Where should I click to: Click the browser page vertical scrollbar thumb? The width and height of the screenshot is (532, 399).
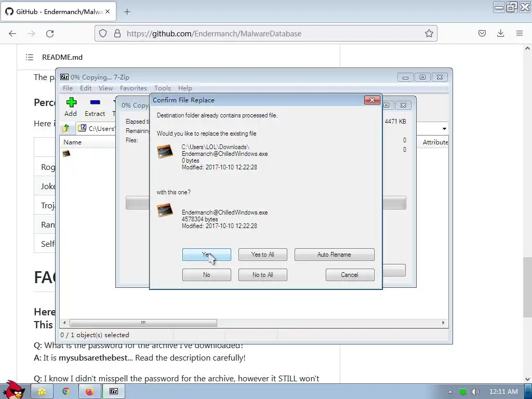[x=527, y=287]
